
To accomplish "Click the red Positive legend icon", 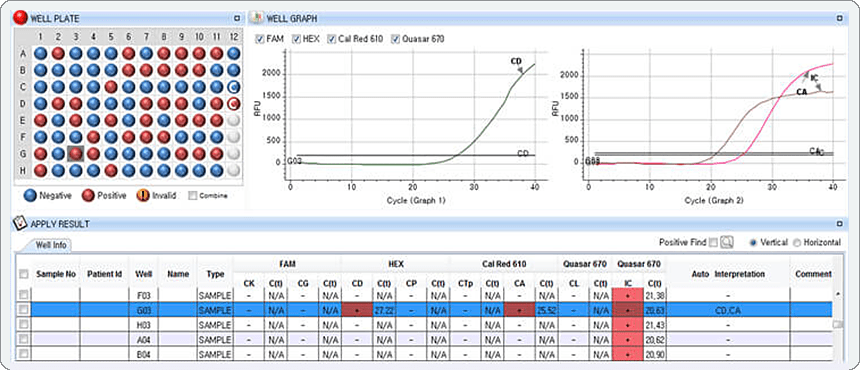I will 89,195.
